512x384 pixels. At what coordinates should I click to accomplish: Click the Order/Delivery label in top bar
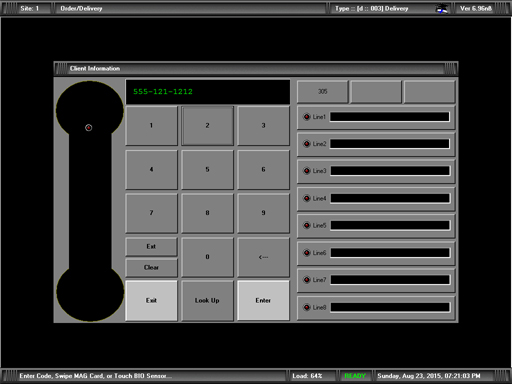pyautogui.click(x=81, y=9)
